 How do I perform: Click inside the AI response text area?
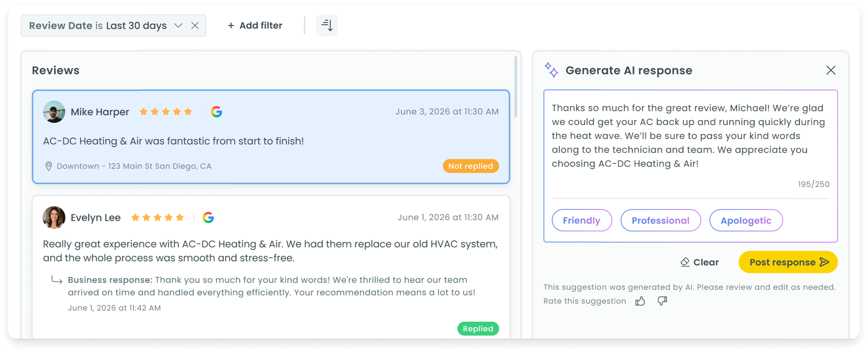coord(690,136)
